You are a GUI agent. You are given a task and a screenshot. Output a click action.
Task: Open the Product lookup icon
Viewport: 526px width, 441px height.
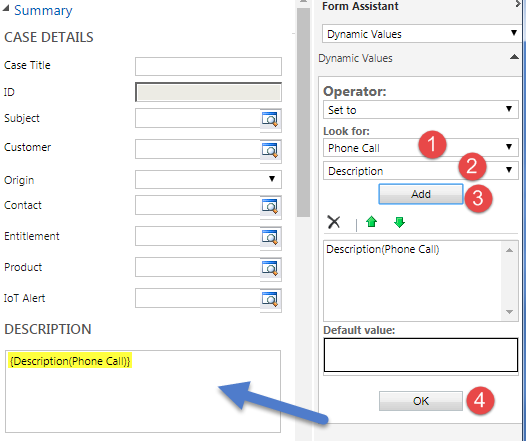click(270, 268)
